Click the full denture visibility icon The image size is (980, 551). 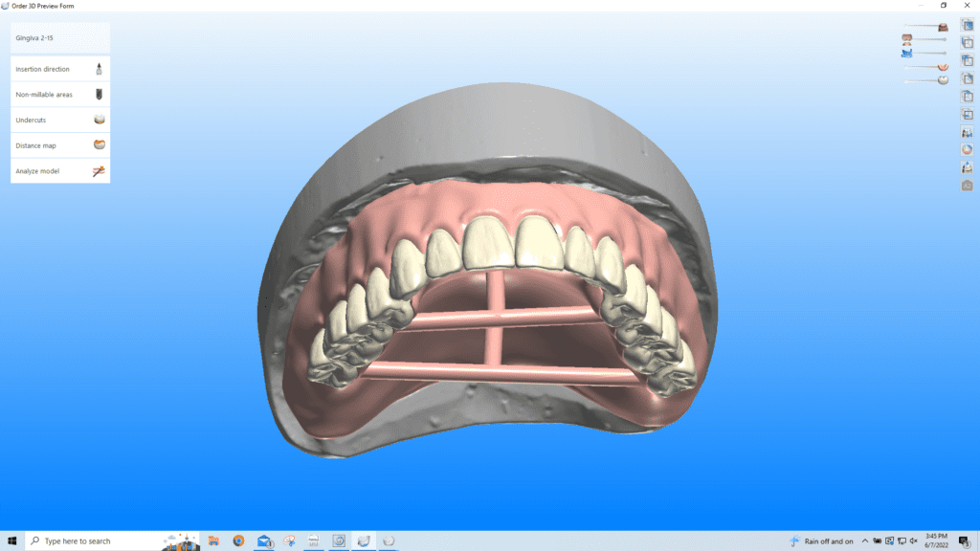(x=943, y=27)
